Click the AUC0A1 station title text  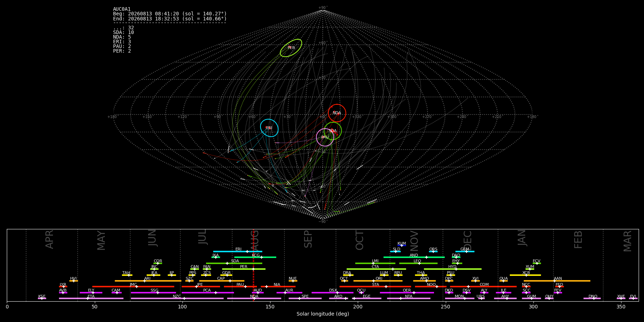pos(122,9)
